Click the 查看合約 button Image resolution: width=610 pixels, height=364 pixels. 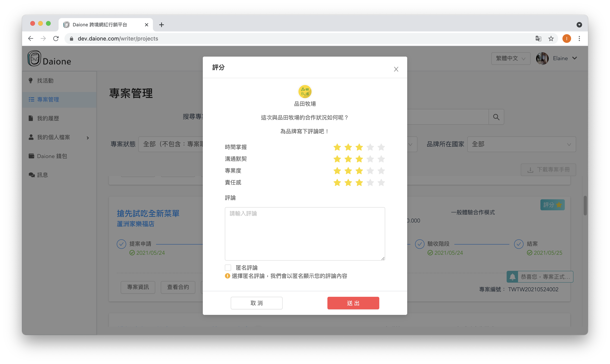tap(178, 287)
